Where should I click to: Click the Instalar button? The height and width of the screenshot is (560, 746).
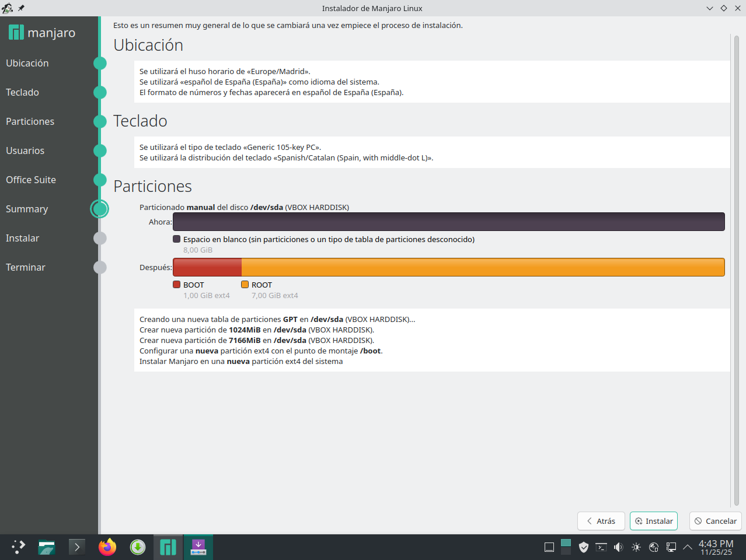[653, 521]
